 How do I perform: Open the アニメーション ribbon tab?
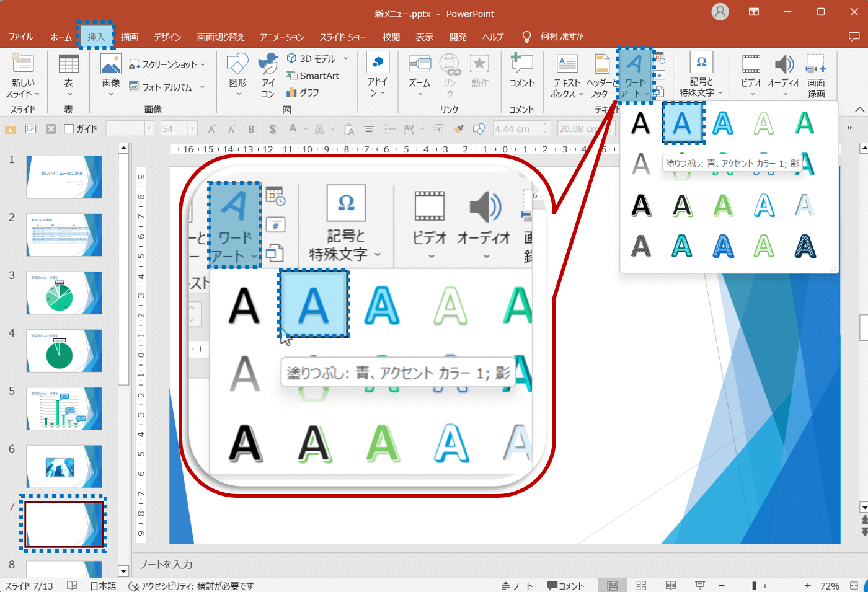[x=282, y=37]
